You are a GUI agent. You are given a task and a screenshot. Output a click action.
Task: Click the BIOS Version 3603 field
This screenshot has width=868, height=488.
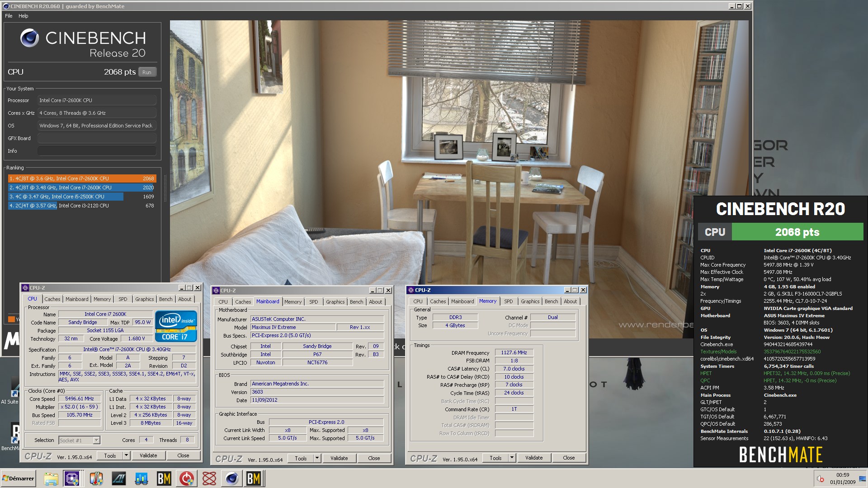coord(317,392)
